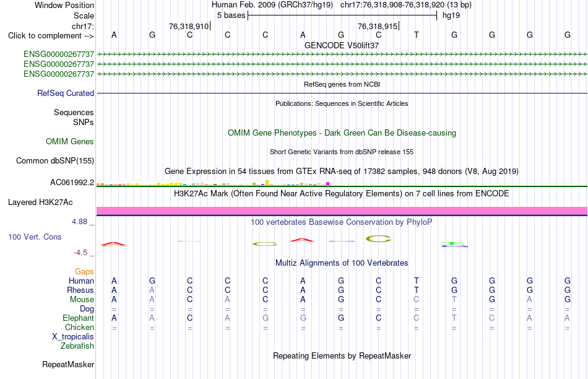Open 'Short Genetic Variants from dbSNP release 155'
This screenshot has height=379, width=588.
click(x=342, y=152)
